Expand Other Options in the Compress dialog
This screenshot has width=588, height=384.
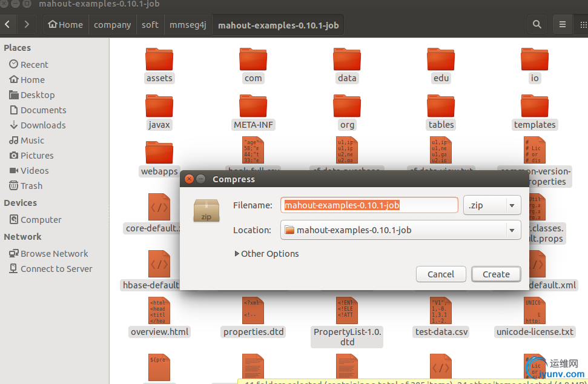pyautogui.click(x=266, y=254)
